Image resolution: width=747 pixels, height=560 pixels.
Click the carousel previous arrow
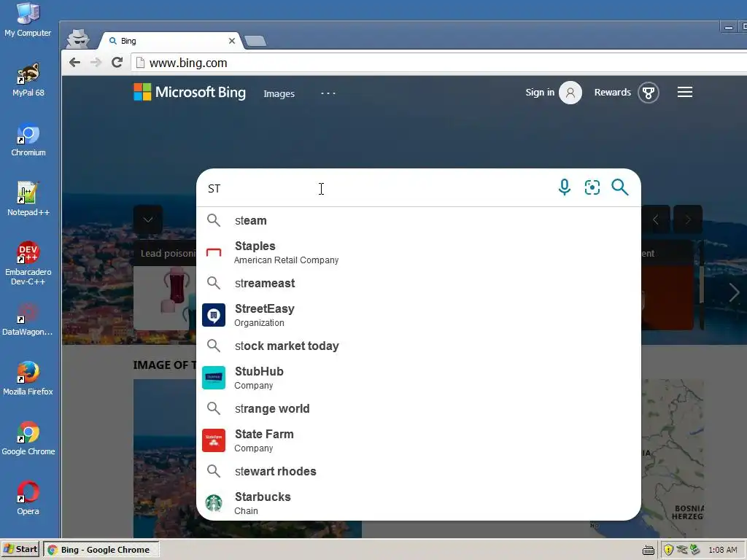point(656,219)
